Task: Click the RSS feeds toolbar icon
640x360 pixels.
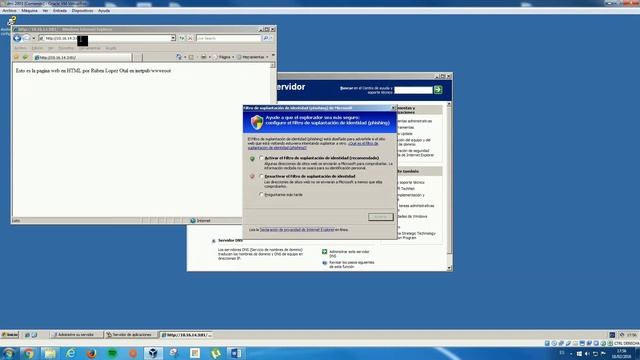Action: (191, 57)
